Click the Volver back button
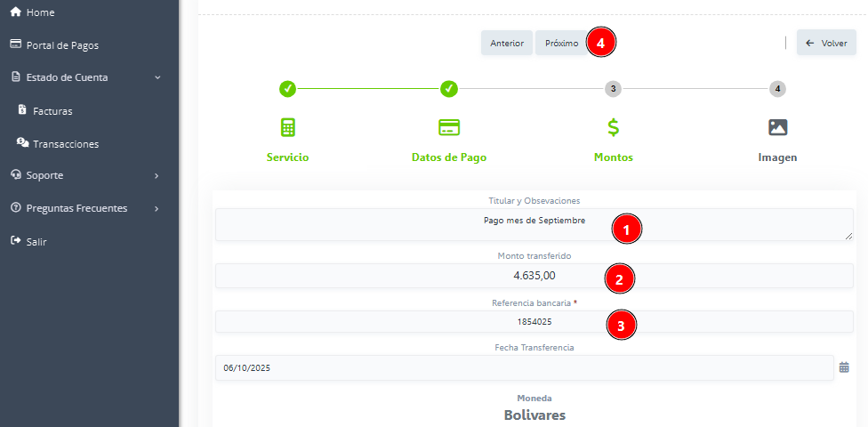 pyautogui.click(x=826, y=43)
